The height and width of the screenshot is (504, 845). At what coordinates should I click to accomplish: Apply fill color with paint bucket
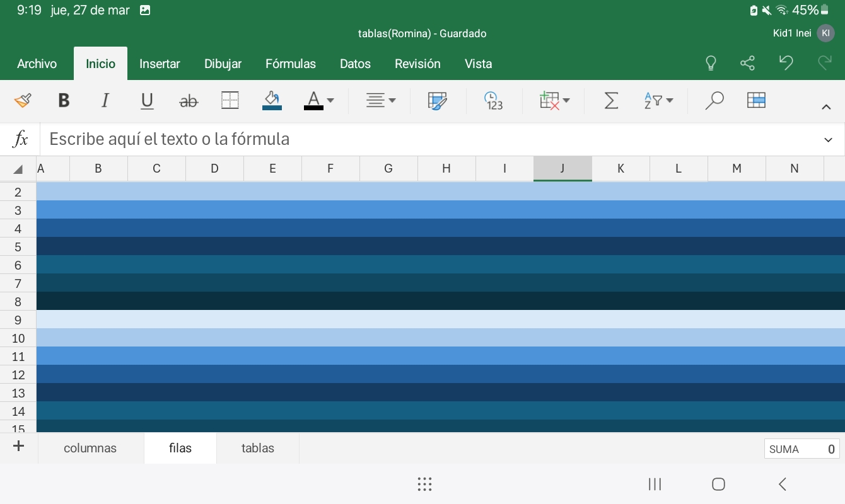272,101
